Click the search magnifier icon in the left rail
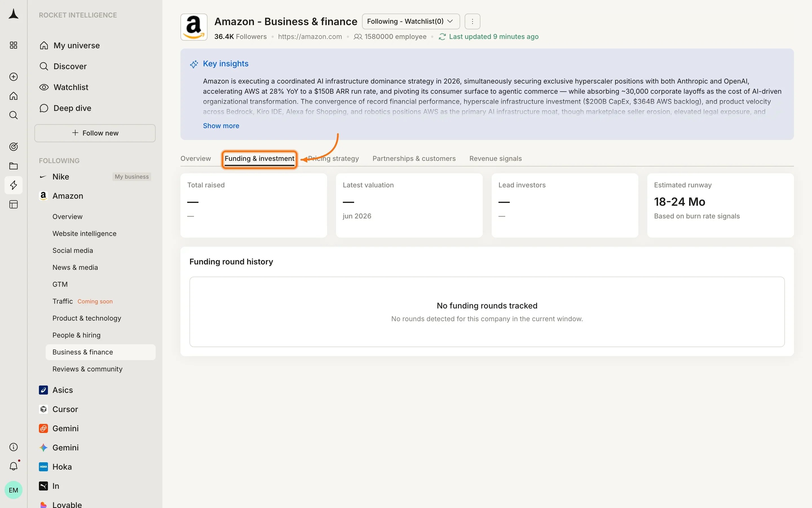Viewport: 812px width, 508px height. [x=14, y=115]
